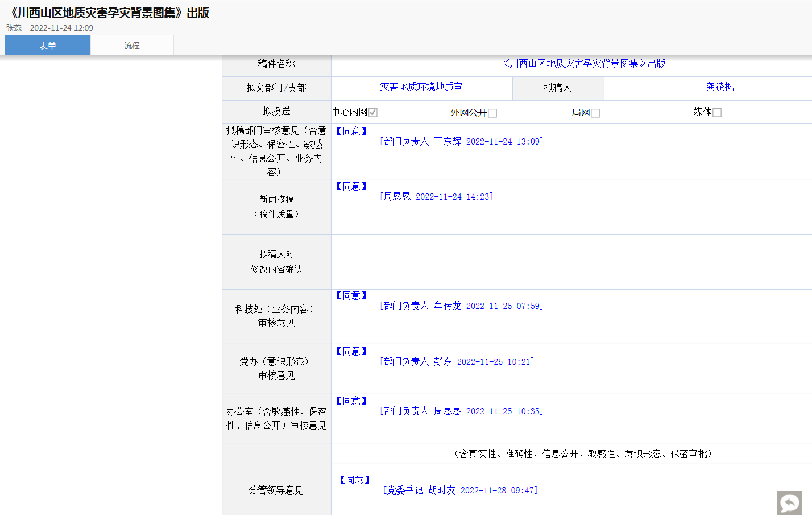
Task: Enable the 外网公开 checkbox
Action: [x=492, y=113]
